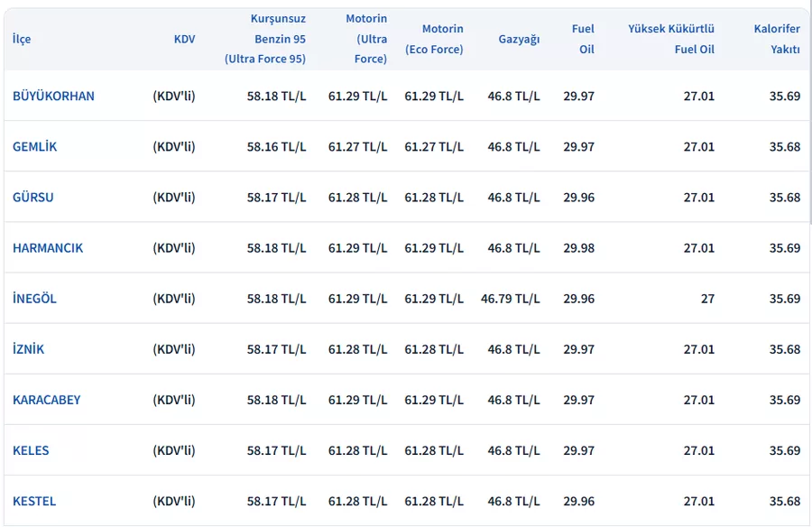Screen dimensions: 812x527
Task: Click the Kalorifer Yakıtı column header
Action: tap(776, 39)
